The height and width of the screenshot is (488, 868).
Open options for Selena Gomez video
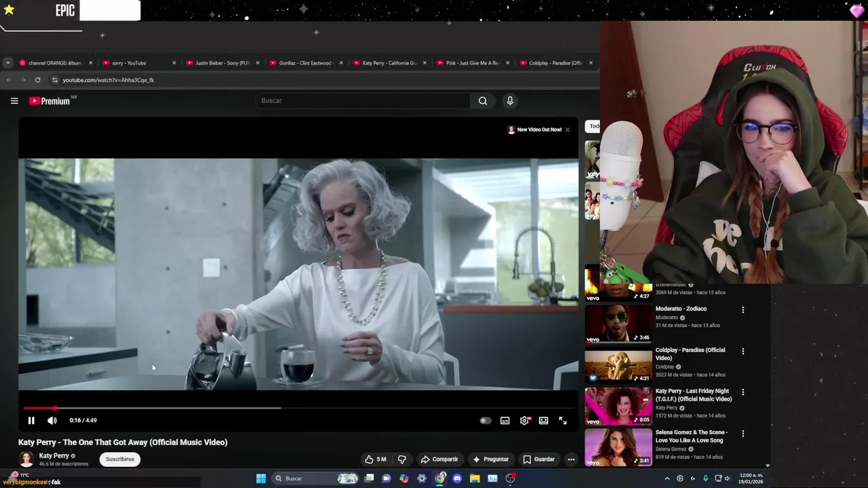[x=743, y=433]
